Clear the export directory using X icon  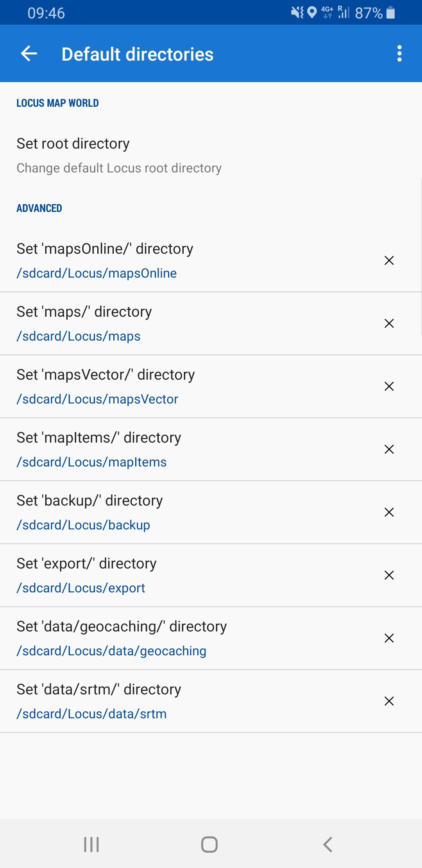[x=389, y=575]
